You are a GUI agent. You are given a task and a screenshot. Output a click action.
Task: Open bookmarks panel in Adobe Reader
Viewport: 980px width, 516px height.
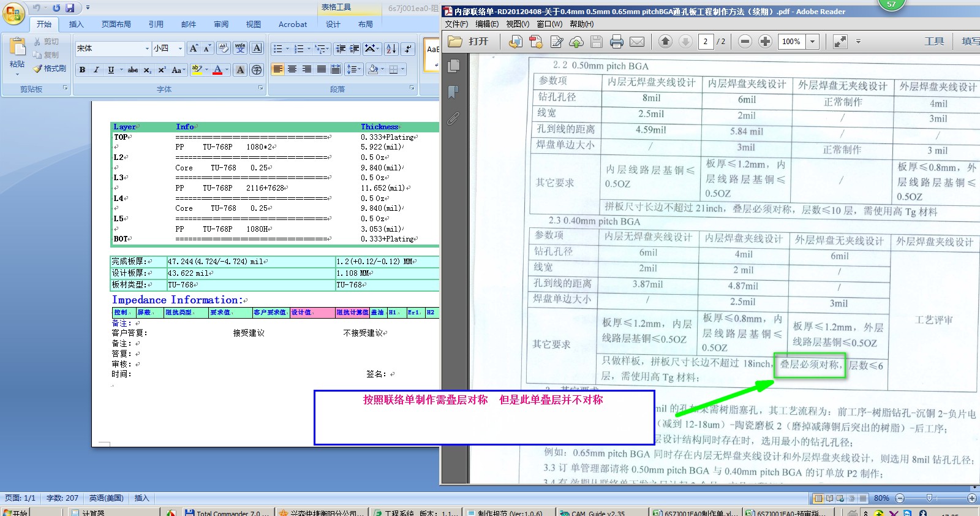(x=454, y=92)
